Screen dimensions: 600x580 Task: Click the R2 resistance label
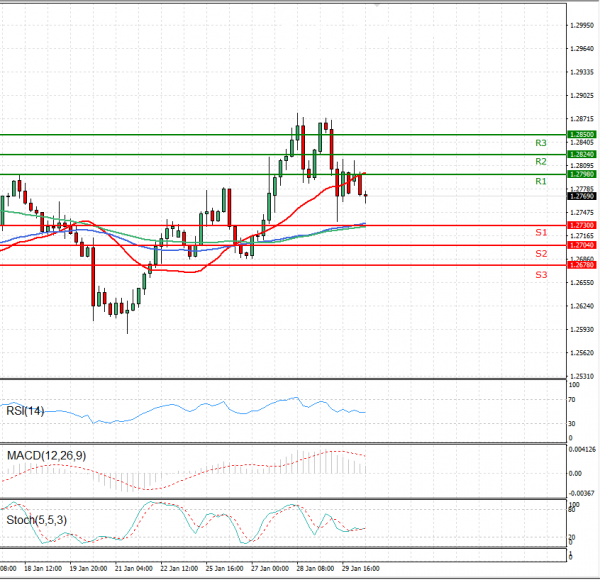540,162
